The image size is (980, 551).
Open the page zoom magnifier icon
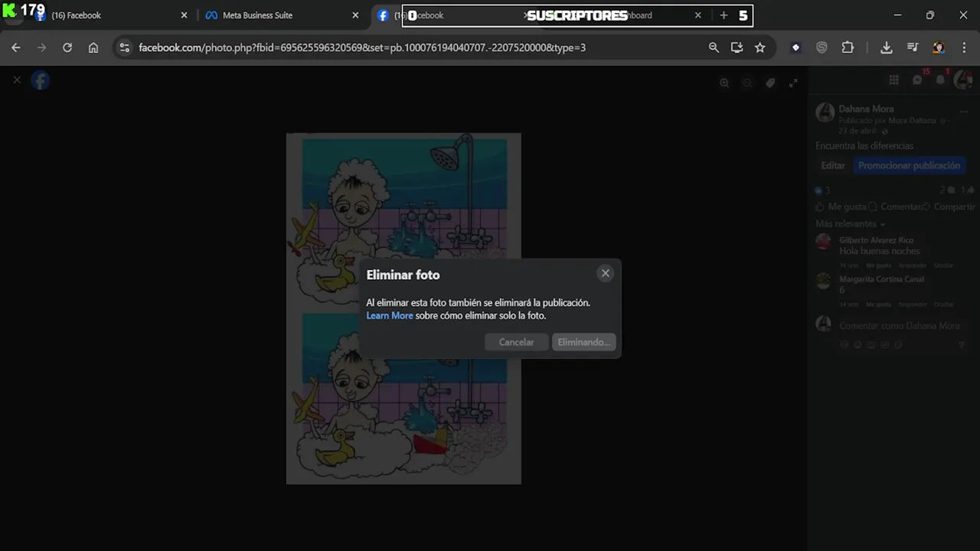click(714, 47)
